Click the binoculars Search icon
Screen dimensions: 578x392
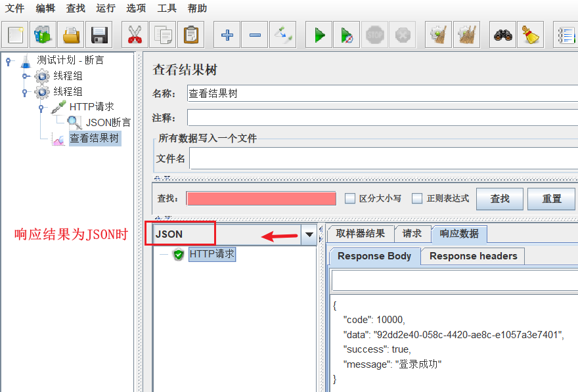[503, 35]
